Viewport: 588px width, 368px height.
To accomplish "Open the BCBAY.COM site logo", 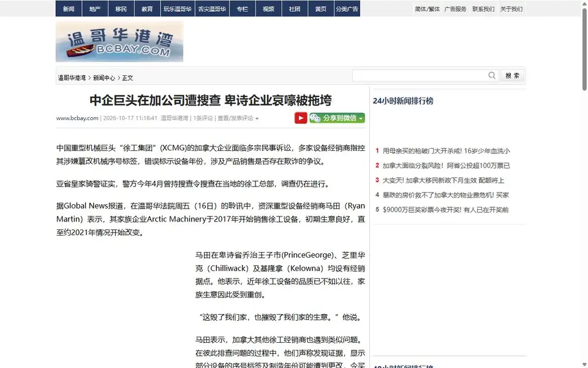I will coord(119,42).
